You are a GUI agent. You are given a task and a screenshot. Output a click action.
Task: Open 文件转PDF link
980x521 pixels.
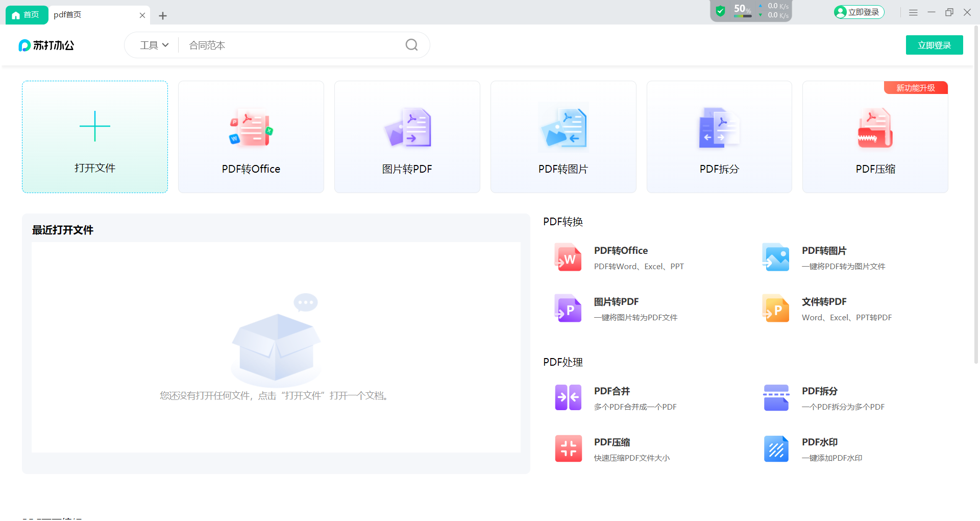(x=824, y=302)
